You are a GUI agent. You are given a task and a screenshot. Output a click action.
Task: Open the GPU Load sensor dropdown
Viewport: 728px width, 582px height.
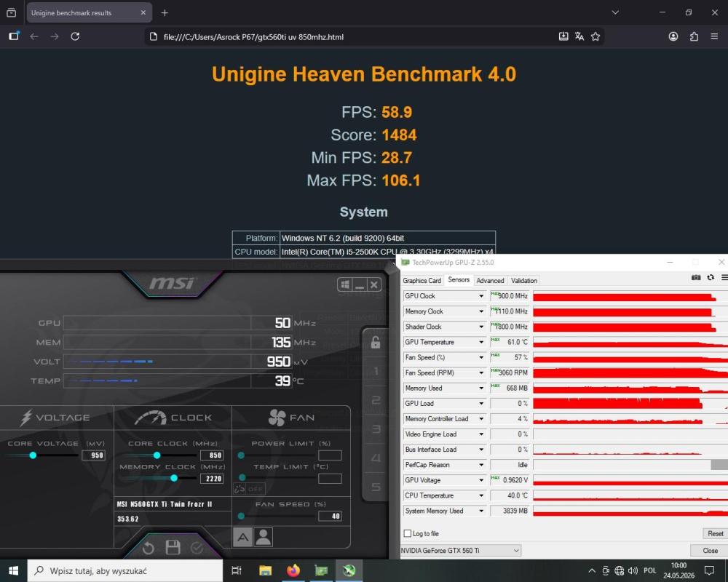click(x=481, y=403)
